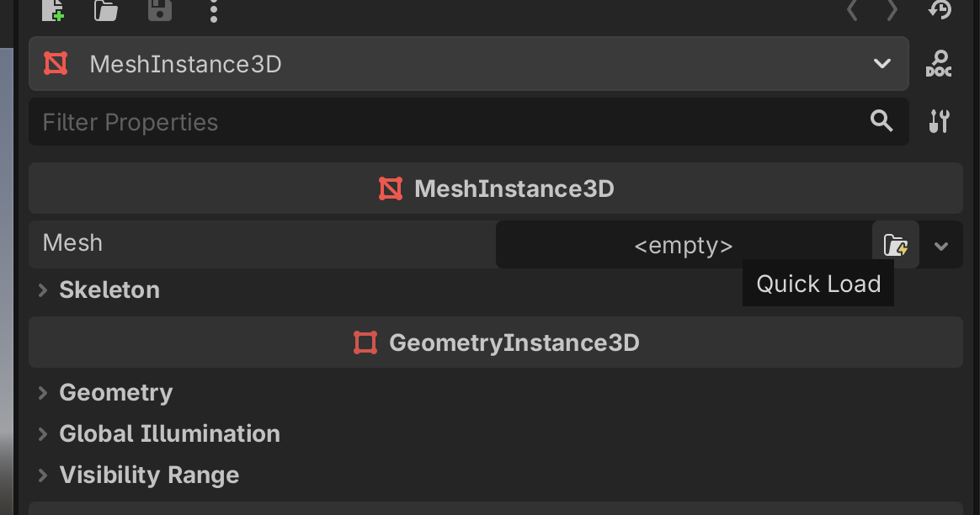Load an existing resource folder icon

click(106, 10)
